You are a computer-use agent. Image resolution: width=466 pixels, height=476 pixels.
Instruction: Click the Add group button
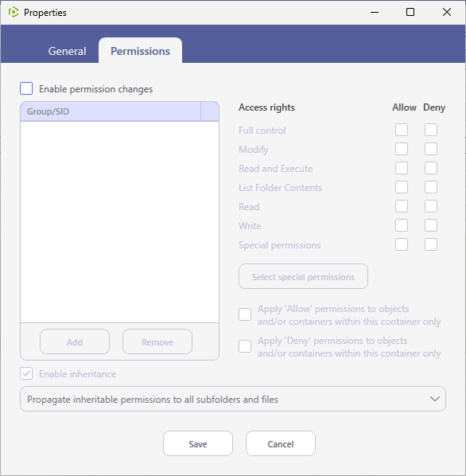(75, 341)
